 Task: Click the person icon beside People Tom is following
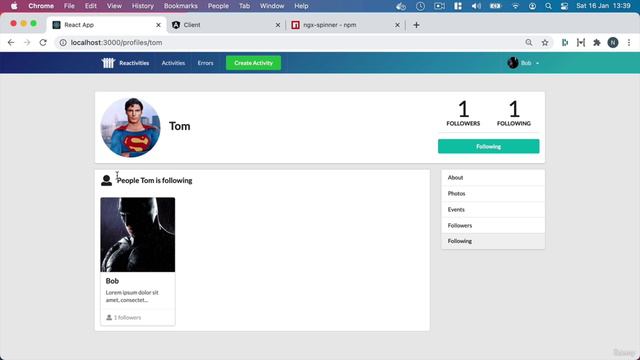tap(107, 180)
